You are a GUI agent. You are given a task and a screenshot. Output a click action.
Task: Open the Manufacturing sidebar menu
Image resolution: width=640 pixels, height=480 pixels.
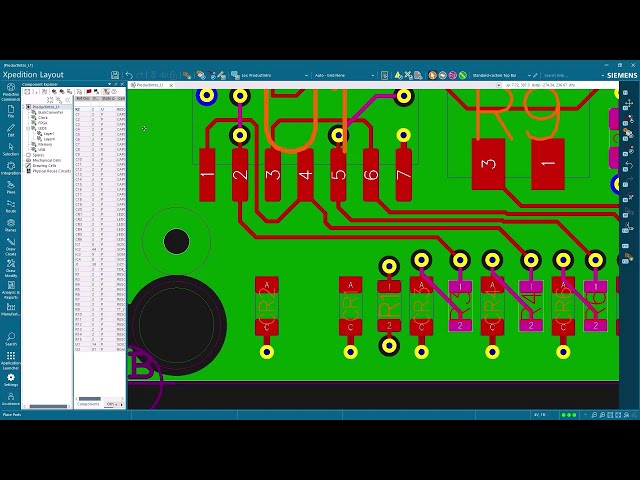pos(11,309)
